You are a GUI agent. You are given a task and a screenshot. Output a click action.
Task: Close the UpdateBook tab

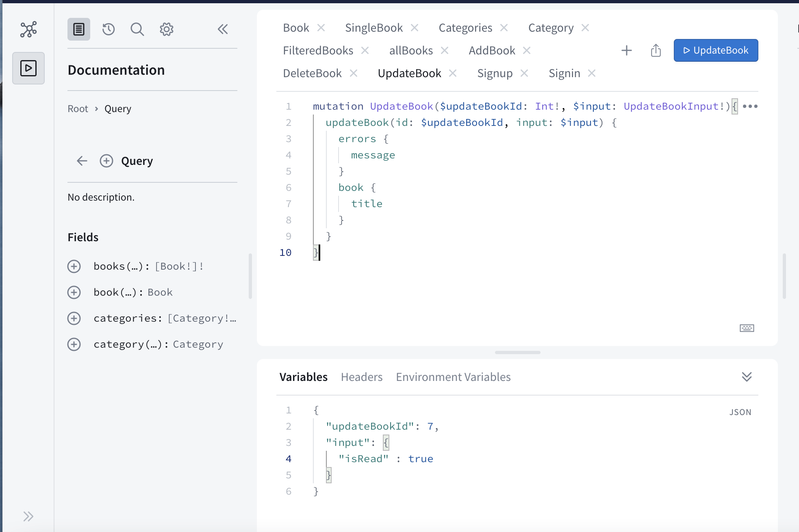tap(453, 73)
